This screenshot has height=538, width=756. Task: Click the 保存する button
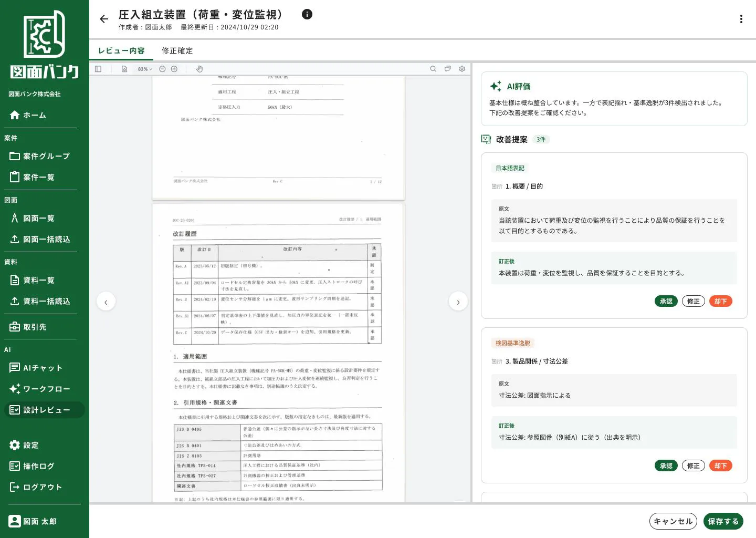click(723, 521)
